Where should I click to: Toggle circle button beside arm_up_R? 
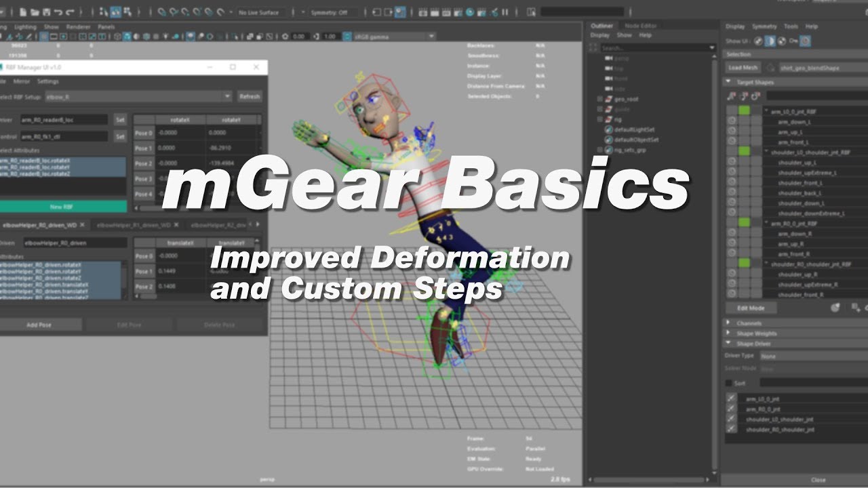pyautogui.click(x=732, y=243)
